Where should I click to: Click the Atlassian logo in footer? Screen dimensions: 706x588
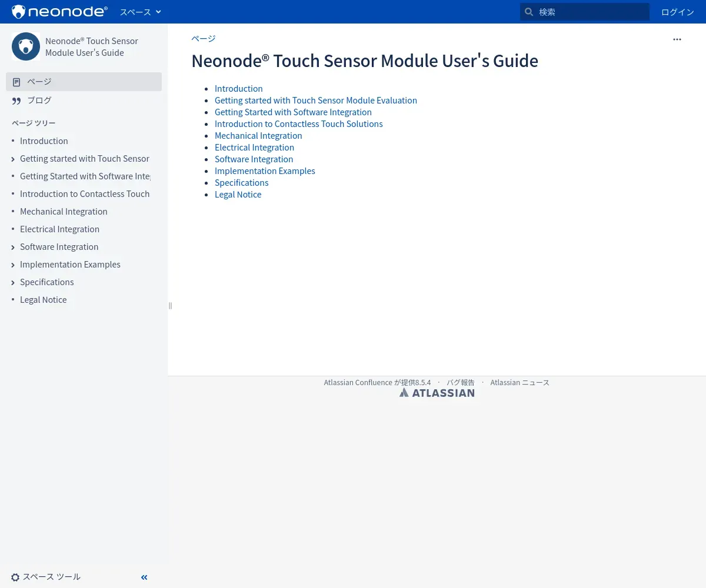coord(437,393)
